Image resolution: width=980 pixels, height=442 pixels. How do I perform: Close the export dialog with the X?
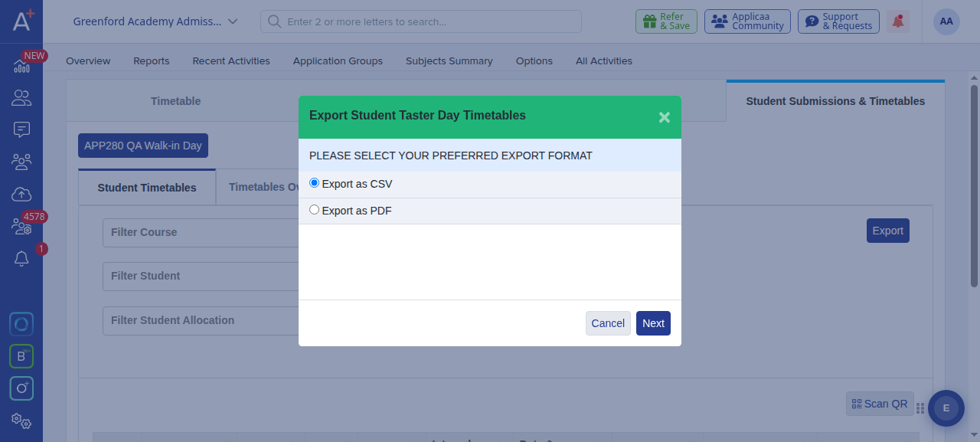(665, 117)
